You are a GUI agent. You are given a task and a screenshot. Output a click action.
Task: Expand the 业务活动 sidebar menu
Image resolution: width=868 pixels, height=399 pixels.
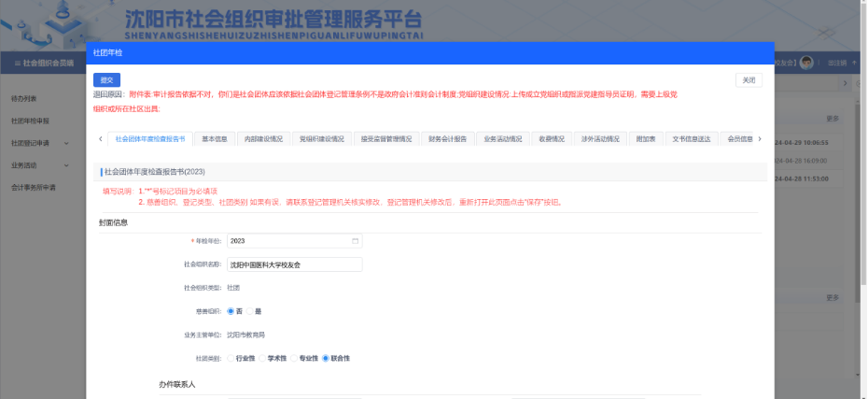point(42,165)
